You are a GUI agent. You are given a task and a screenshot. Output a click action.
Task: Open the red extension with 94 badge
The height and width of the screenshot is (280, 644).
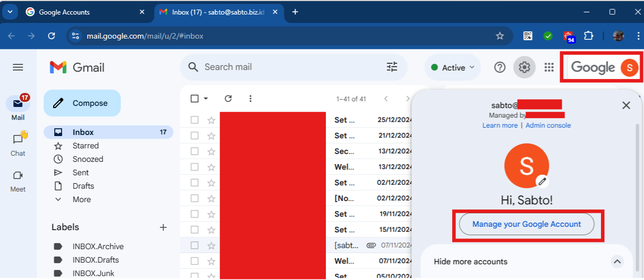569,36
